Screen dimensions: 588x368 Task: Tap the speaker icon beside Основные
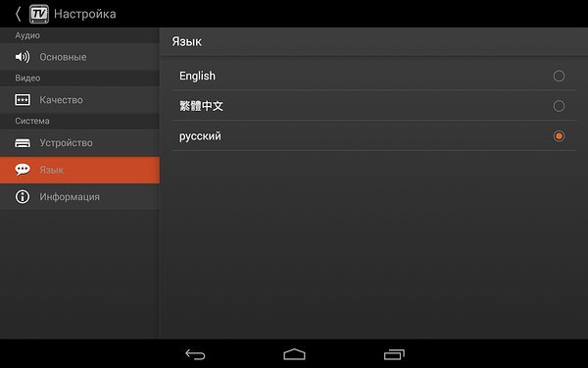[23, 57]
